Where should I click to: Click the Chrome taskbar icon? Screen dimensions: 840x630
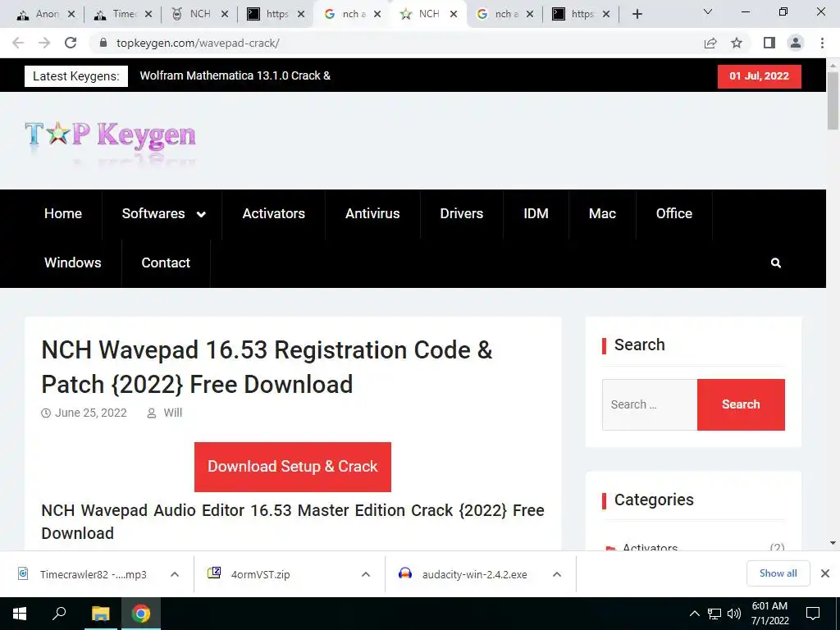(x=141, y=614)
